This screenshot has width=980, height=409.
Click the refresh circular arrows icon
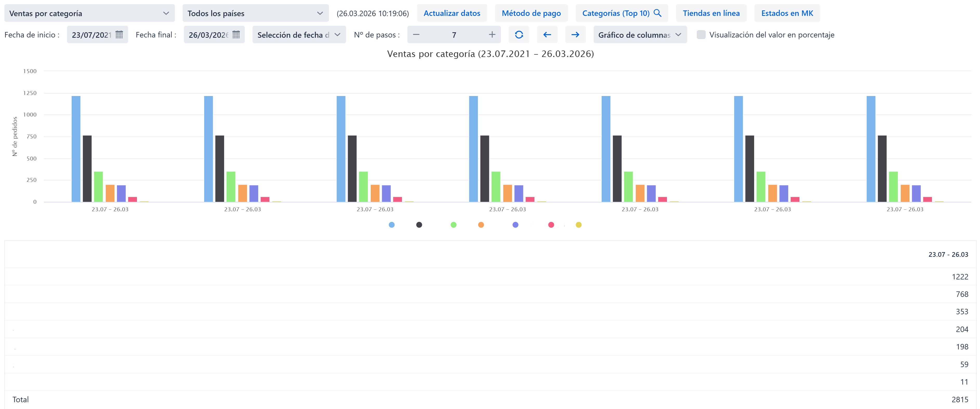click(519, 35)
